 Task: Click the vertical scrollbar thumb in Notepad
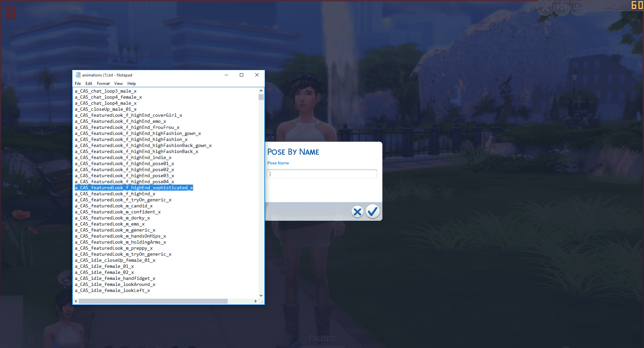(x=261, y=97)
